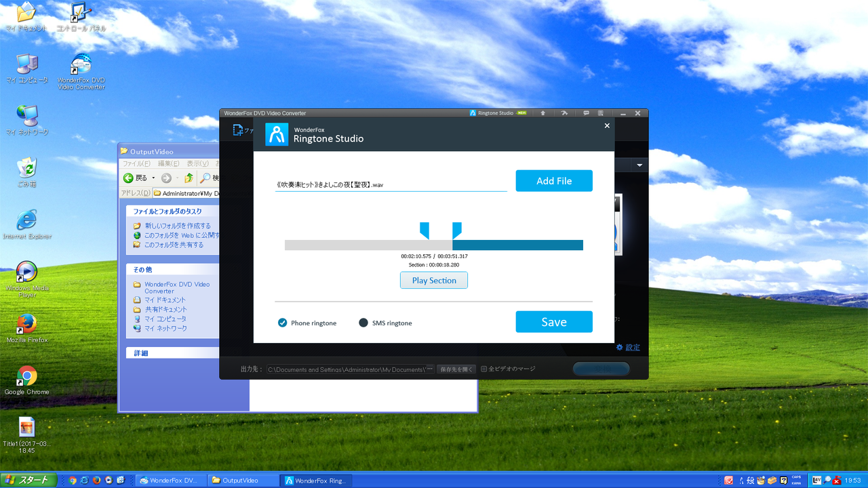The height and width of the screenshot is (488, 868).
Task: Open the Back button history dropdown arrow
Action: click(153, 178)
